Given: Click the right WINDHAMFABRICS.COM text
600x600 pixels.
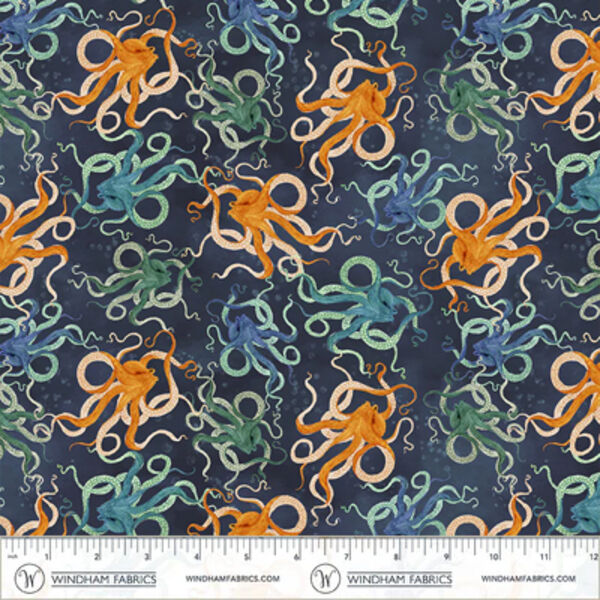Looking at the screenshot, I should click(528, 579).
